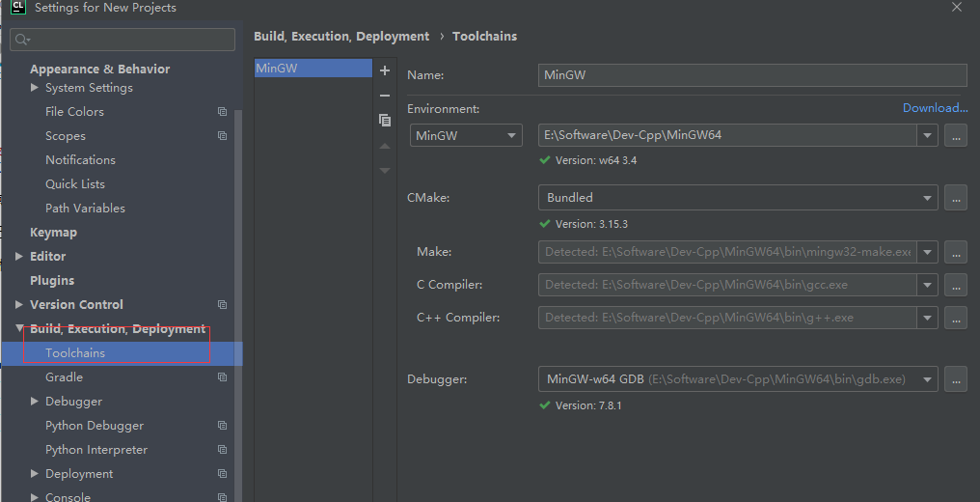The image size is (980, 502).
Task: Click project-level icon beside File Colors
Action: coord(222,111)
